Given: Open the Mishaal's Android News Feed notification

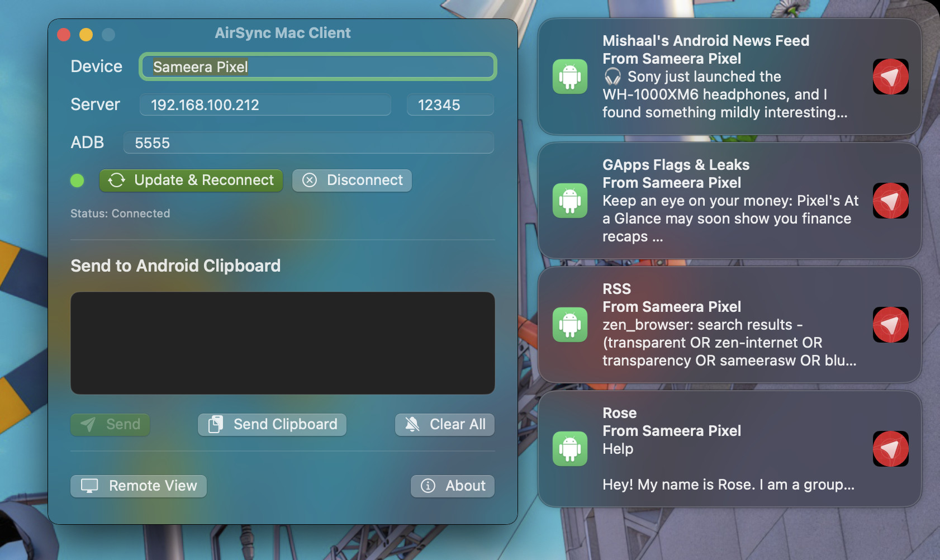Looking at the screenshot, I should (x=729, y=77).
